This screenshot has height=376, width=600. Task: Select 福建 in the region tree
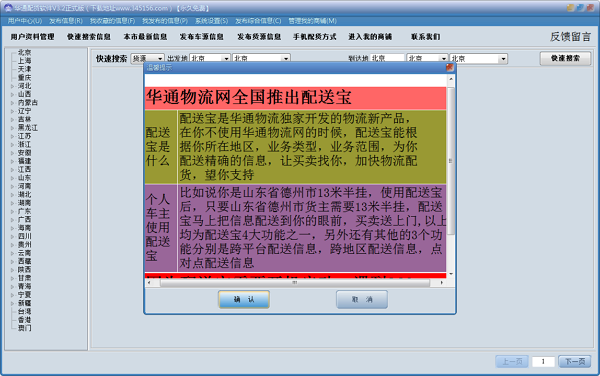coord(24,161)
